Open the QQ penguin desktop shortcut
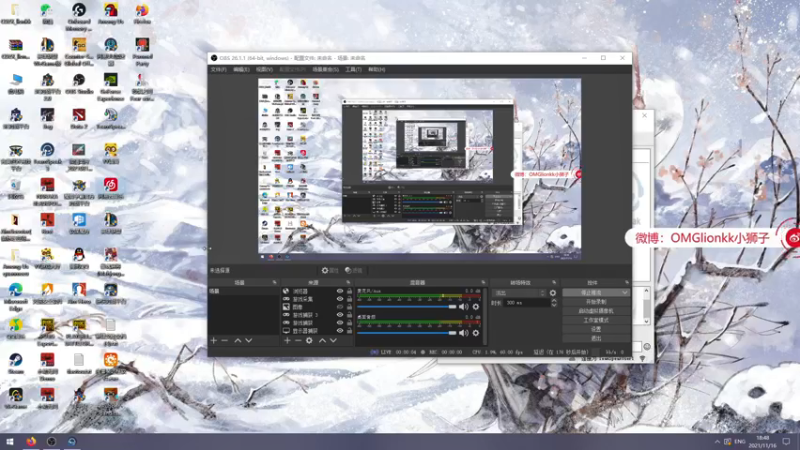The height and width of the screenshot is (450, 800). click(x=79, y=258)
